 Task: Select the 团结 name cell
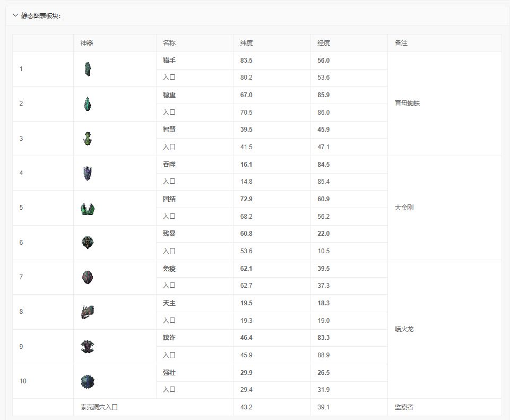coord(195,199)
